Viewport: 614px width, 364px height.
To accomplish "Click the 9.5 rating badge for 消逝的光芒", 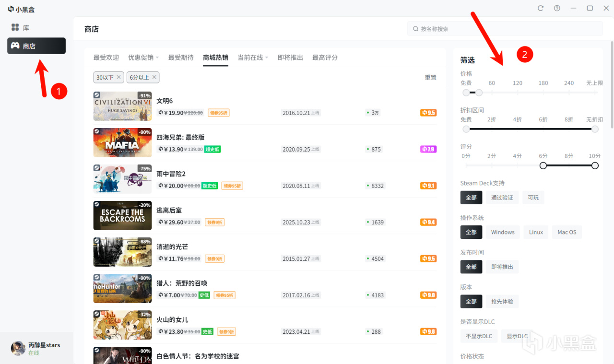I will click(x=428, y=258).
